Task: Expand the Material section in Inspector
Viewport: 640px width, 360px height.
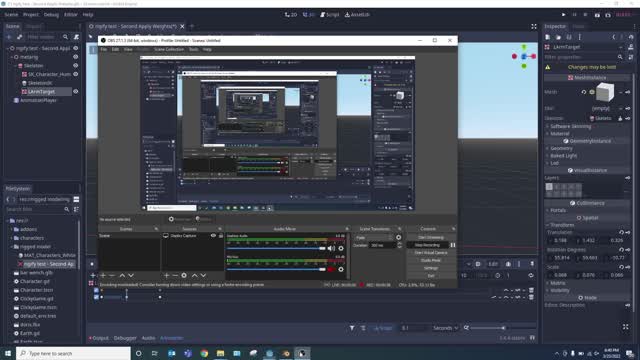Action: click(x=560, y=133)
